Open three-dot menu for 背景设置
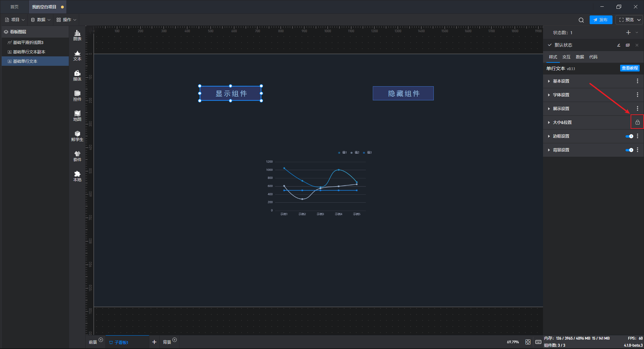 pyautogui.click(x=637, y=150)
